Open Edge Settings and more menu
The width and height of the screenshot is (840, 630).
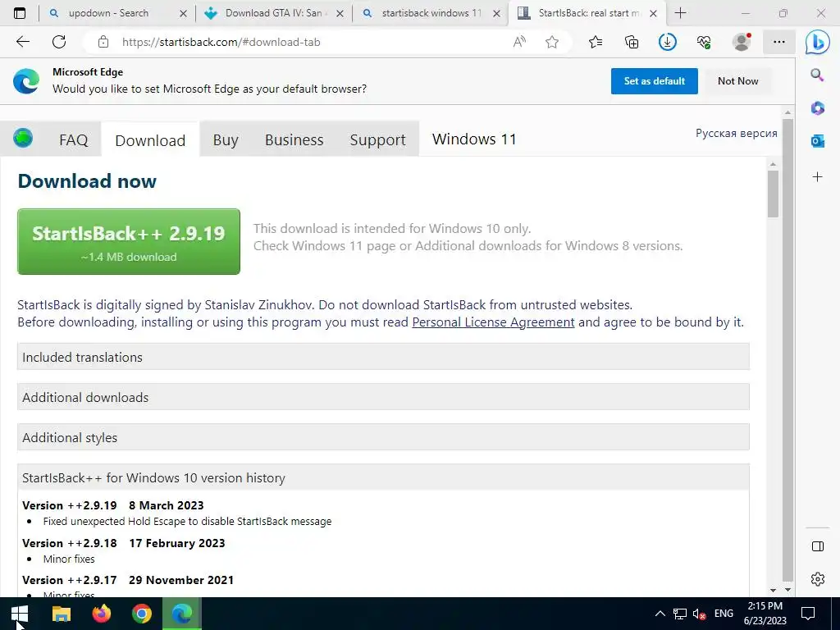click(779, 42)
